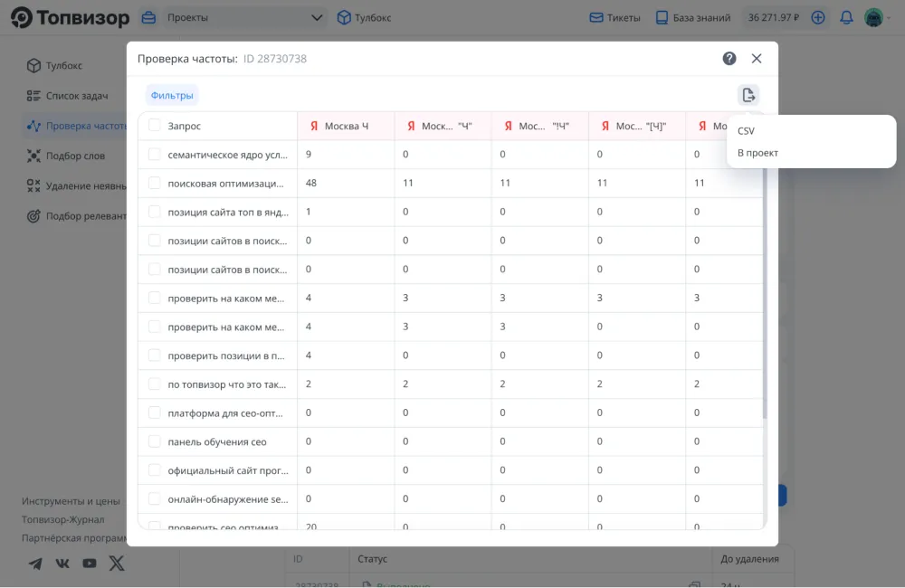Click the Мос... "[Ч]" column header
Viewport: 905px width, 588px height.
(636, 126)
